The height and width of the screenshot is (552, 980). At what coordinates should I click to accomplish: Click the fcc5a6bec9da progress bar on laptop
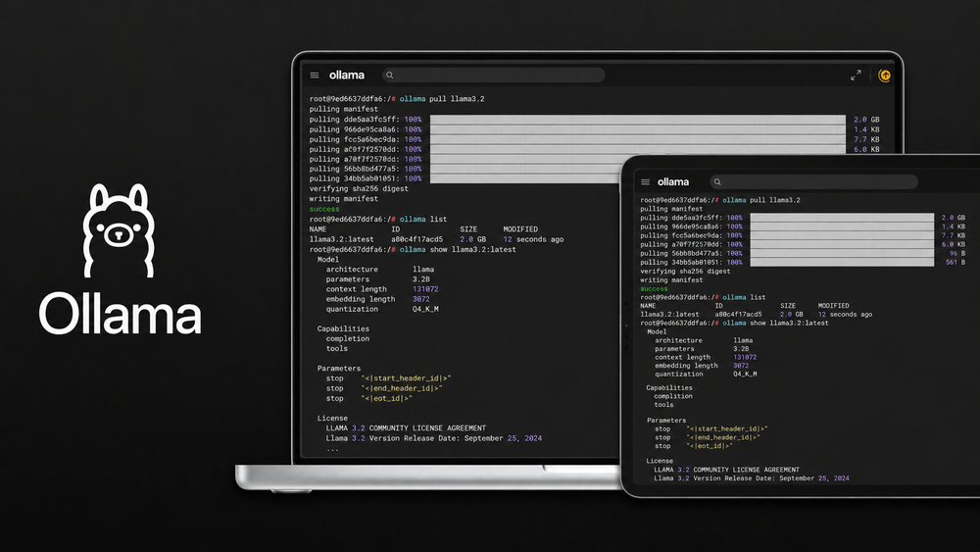pos(638,139)
